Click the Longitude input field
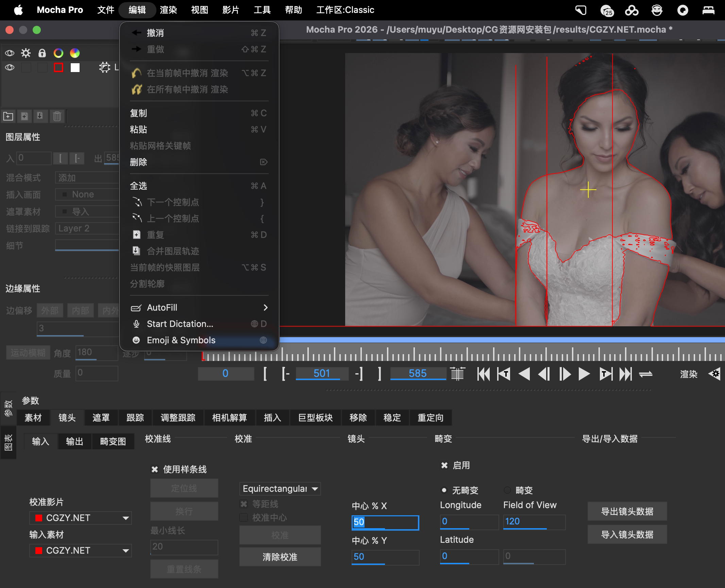Image resolution: width=725 pixels, height=588 pixels. [469, 522]
